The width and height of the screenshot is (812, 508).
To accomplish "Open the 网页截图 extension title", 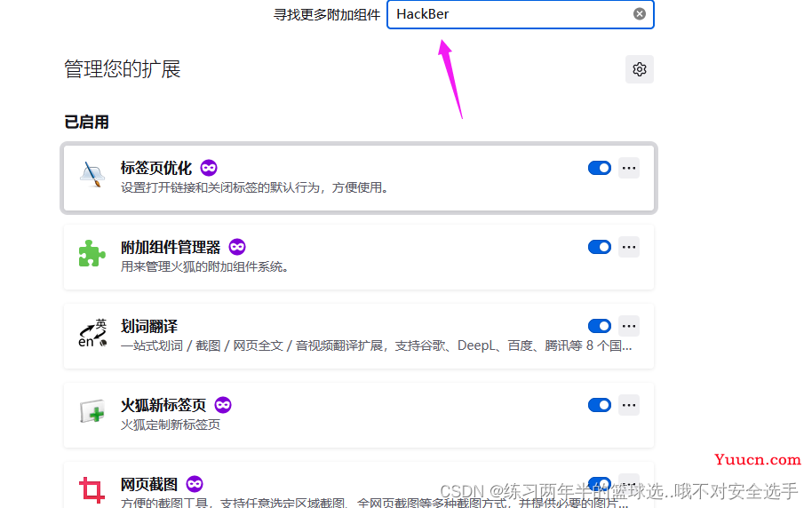I will 149,484.
